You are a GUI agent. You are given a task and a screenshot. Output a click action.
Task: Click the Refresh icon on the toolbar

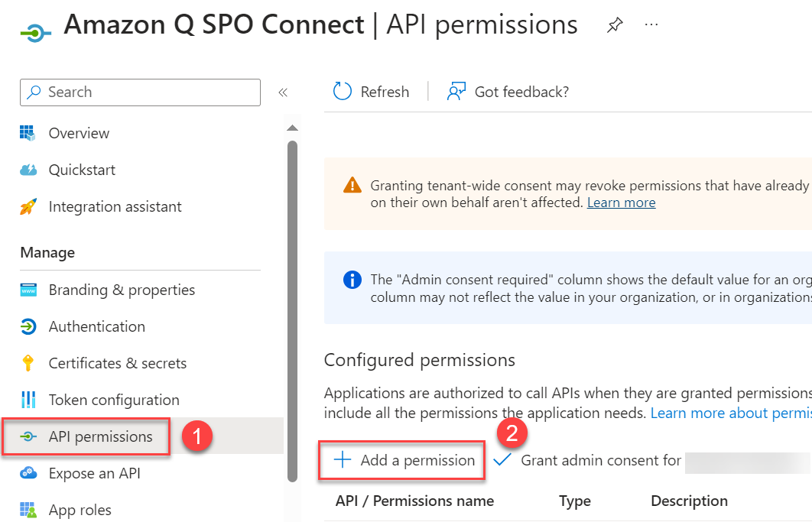click(x=342, y=91)
